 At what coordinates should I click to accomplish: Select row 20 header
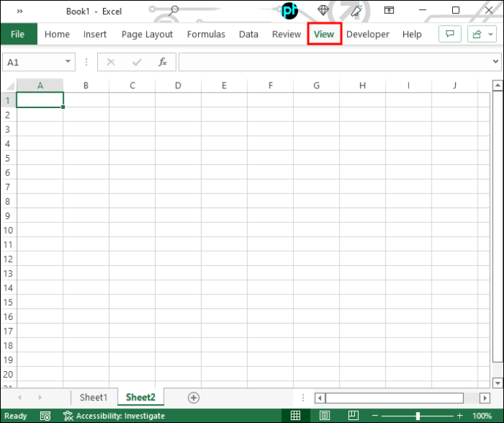pyautogui.click(x=8, y=374)
